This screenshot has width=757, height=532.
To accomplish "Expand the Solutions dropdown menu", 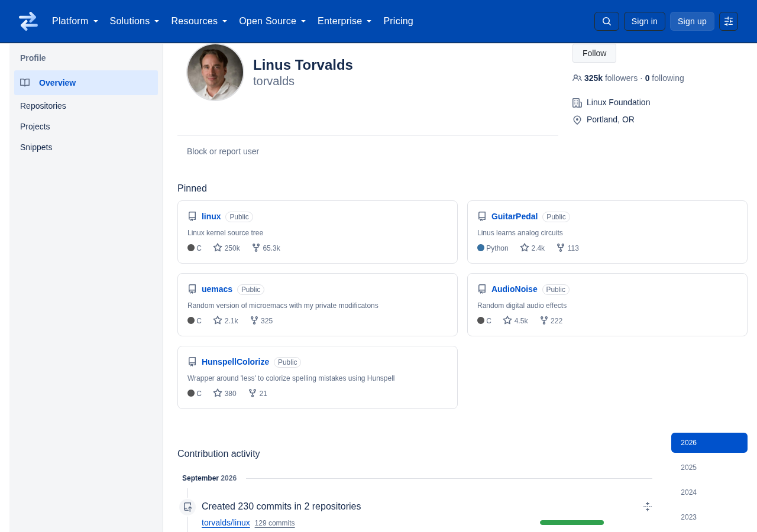I will pos(135,21).
